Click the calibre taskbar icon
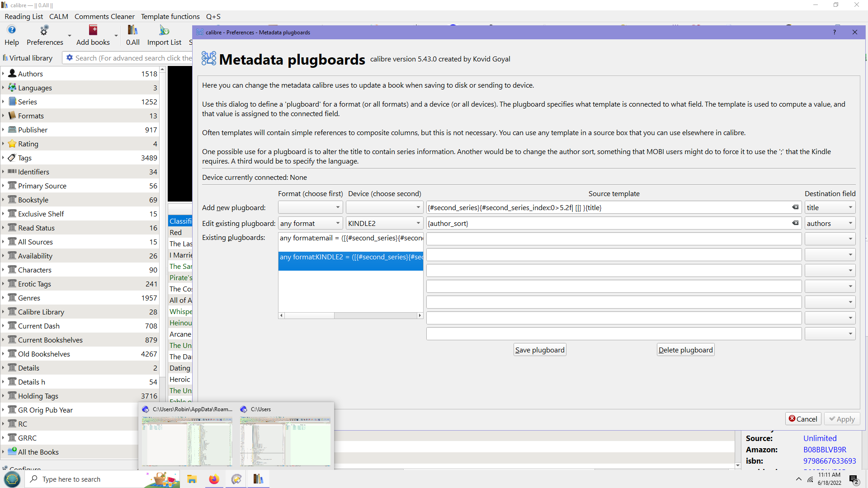 258,479
